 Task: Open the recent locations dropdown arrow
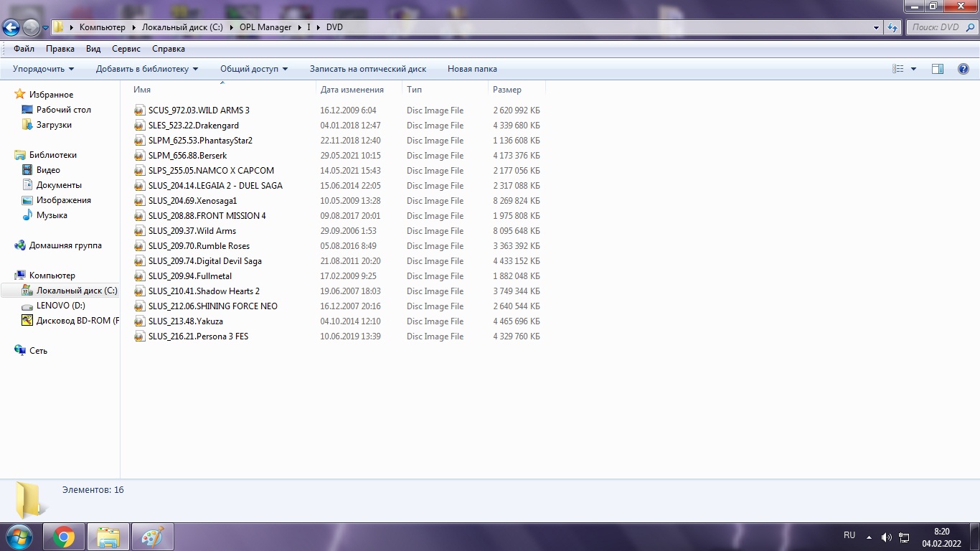(45, 28)
